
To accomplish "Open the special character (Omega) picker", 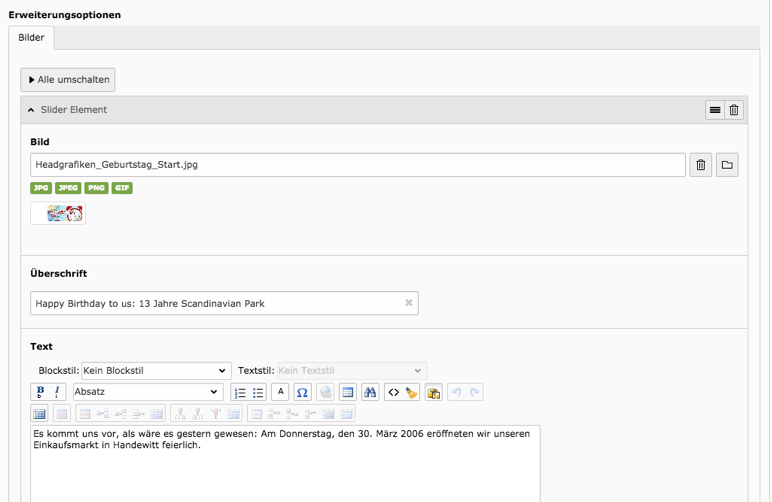I will [x=302, y=392].
